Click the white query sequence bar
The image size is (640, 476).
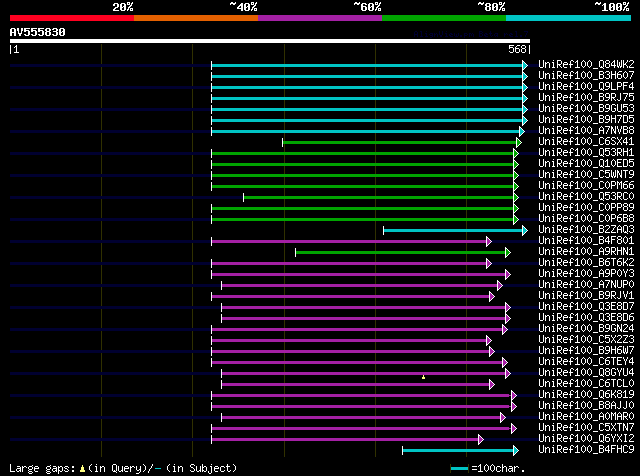[x=270, y=41]
